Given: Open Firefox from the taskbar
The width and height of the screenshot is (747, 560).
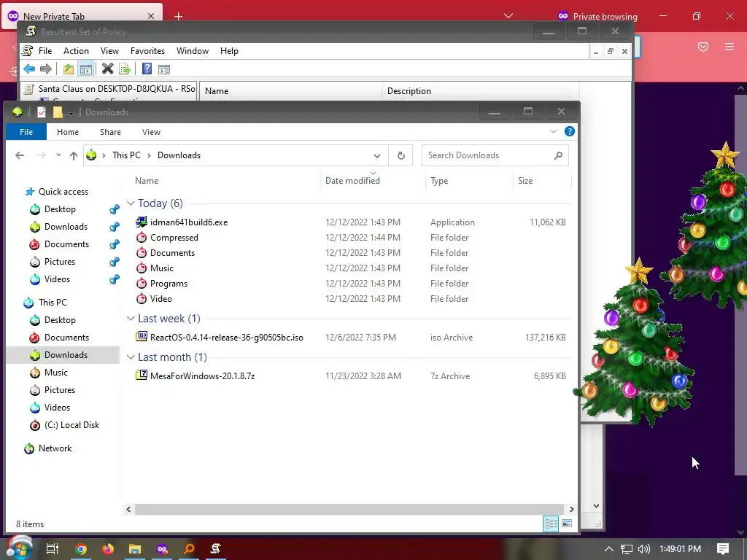Looking at the screenshot, I should click(x=108, y=548).
